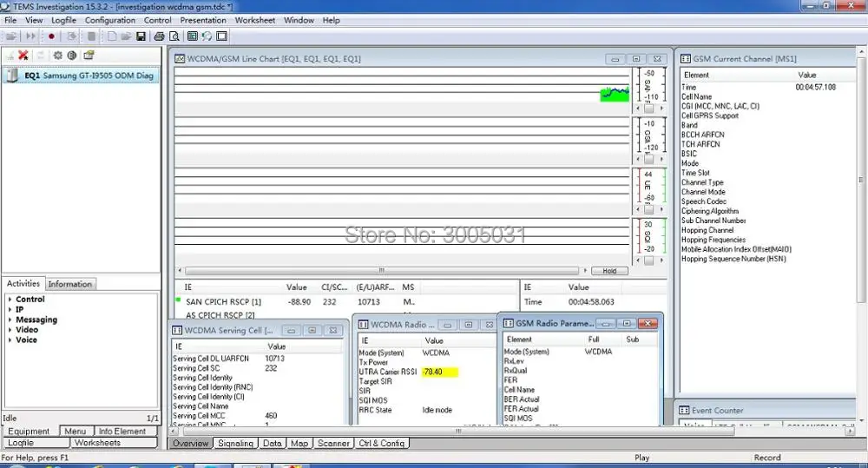
Task: Click the stop recording square icon
Action: click(x=91, y=36)
